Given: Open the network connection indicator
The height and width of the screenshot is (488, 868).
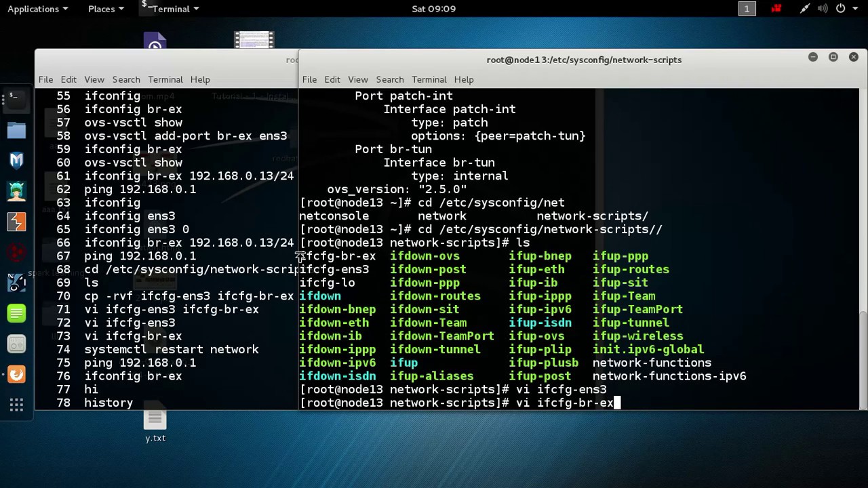Looking at the screenshot, I should [804, 9].
